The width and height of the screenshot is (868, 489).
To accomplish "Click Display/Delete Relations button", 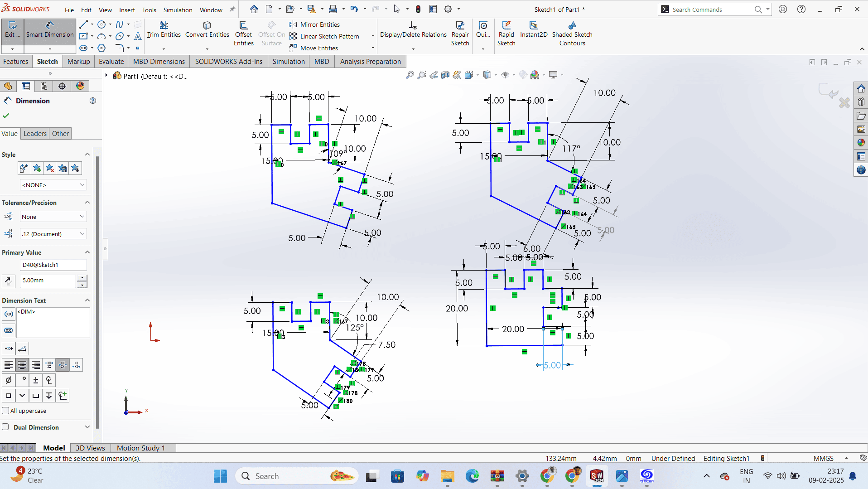I will tap(413, 29).
